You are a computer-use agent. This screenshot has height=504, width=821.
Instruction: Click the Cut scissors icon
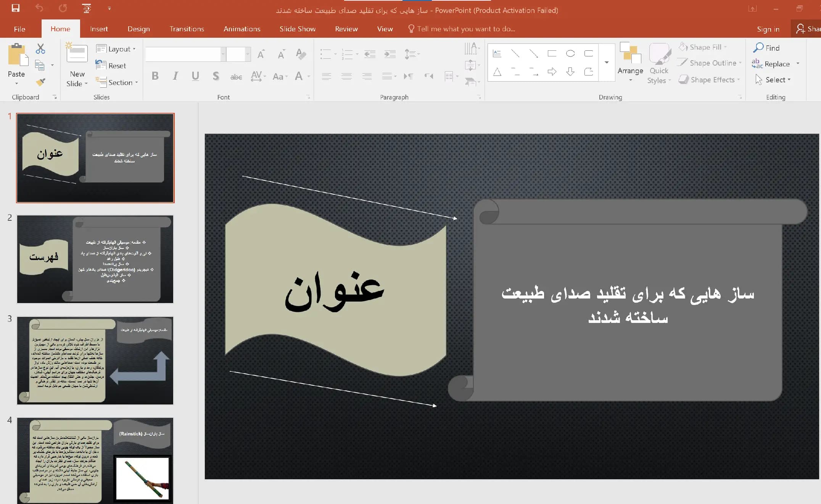click(x=40, y=48)
